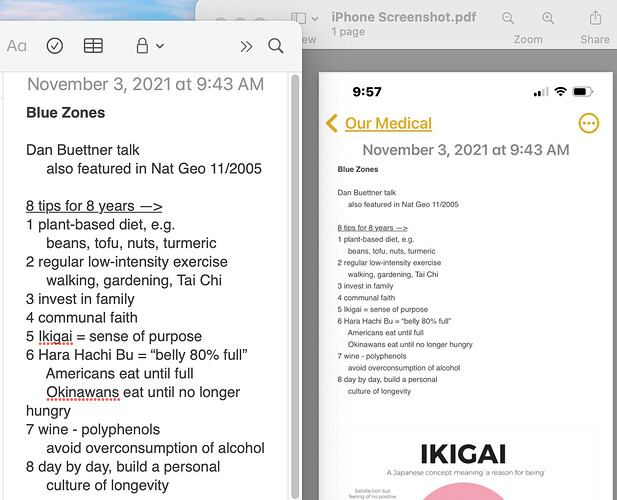This screenshot has width=617, height=500.
Task: Insert a checklist using the checkmark icon
Action: [x=55, y=46]
